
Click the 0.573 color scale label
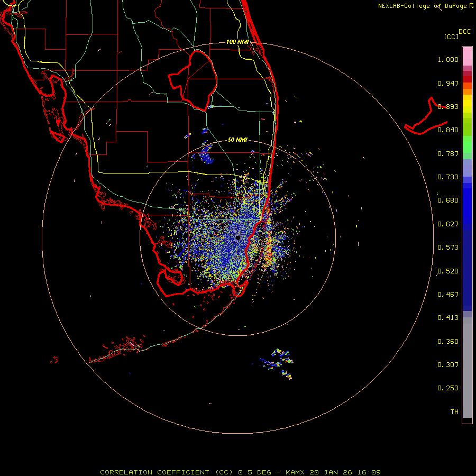click(x=448, y=248)
